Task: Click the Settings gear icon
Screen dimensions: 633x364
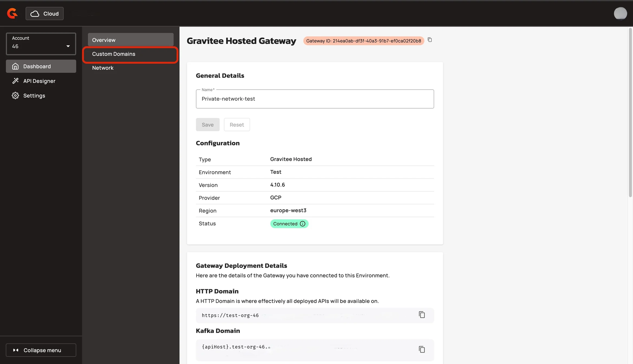Action: 15,96
